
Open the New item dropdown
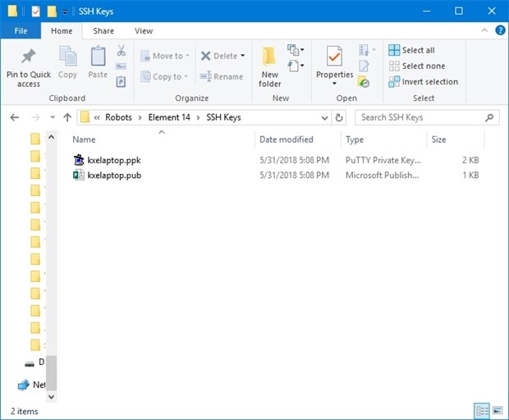tap(296, 49)
